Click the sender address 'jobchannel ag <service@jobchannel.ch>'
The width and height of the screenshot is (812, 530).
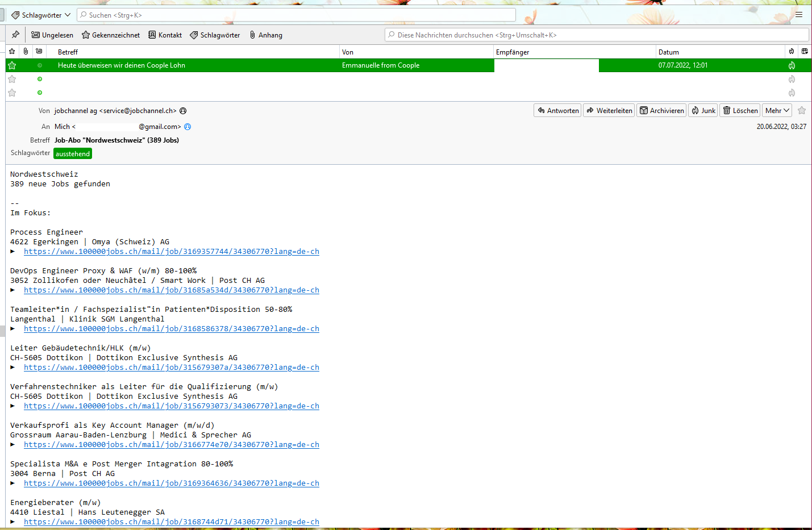click(115, 111)
